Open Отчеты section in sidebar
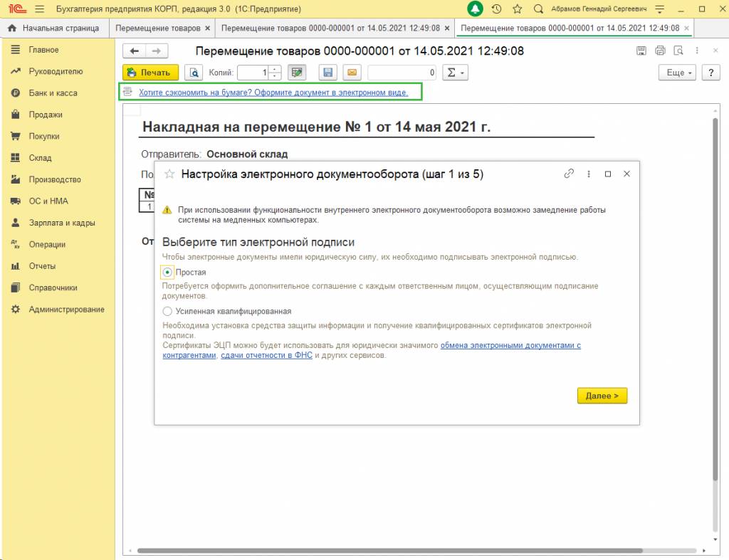 pyautogui.click(x=42, y=266)
